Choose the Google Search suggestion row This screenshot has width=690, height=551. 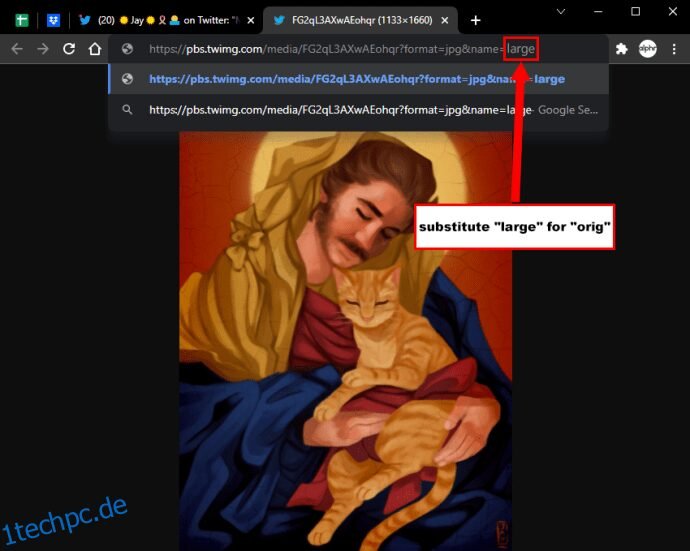[x=359, y=110]
